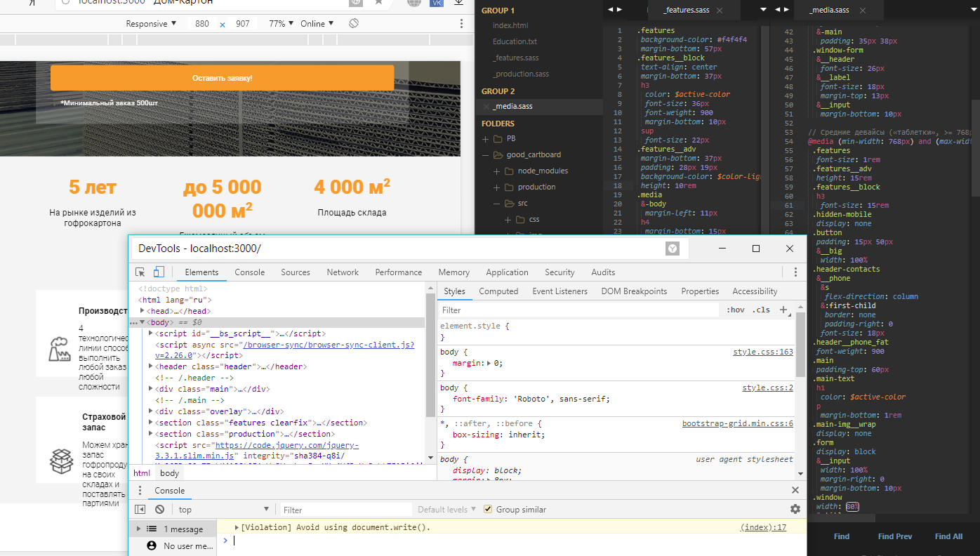This screenshot has width=980, height=556.
Task: Toggle :hov element state panel
Action: coord(736,310)
